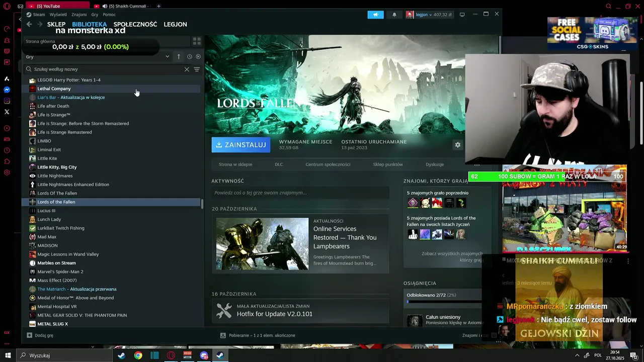Screen dimensions: 644x362
Task: Show hidden system tray icons
Action: (577, 355)
